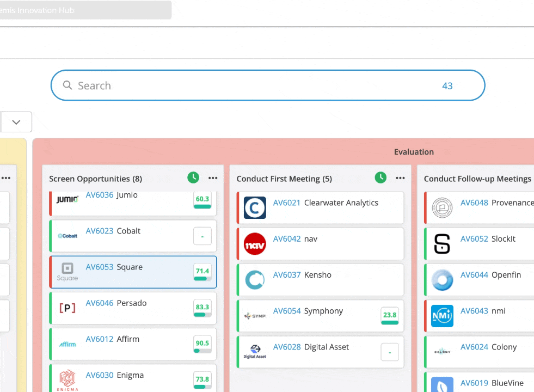Open the AV6037 Kensho link

tap(287, 275)
